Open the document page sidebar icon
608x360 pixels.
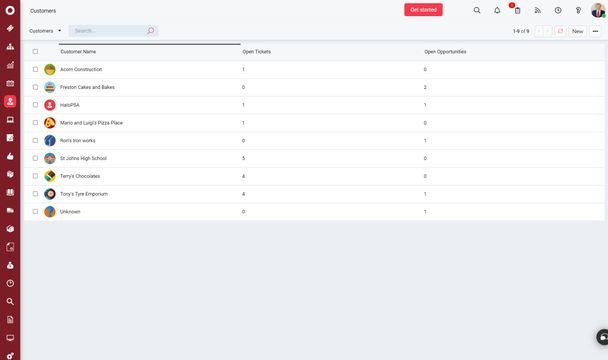(10, 320)
